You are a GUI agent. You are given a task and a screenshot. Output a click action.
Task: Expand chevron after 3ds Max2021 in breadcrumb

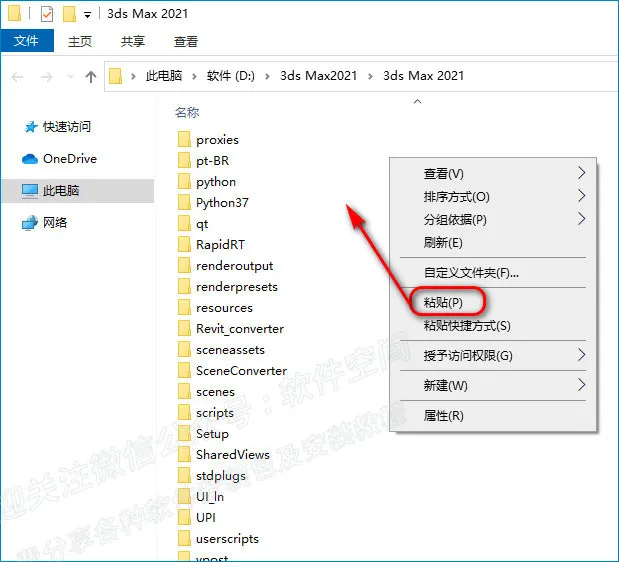pos(370,76)
